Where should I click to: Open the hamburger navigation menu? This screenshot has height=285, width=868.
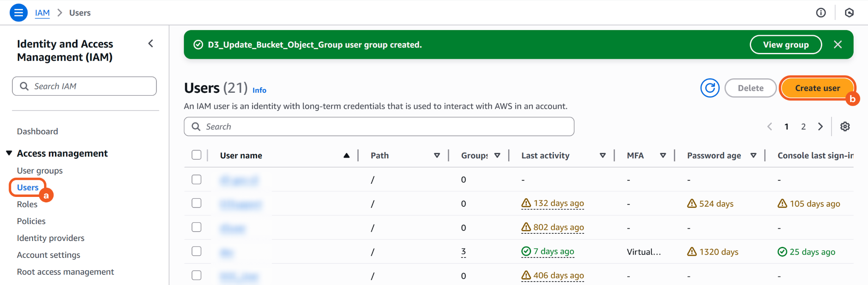[x=18, y=13]
